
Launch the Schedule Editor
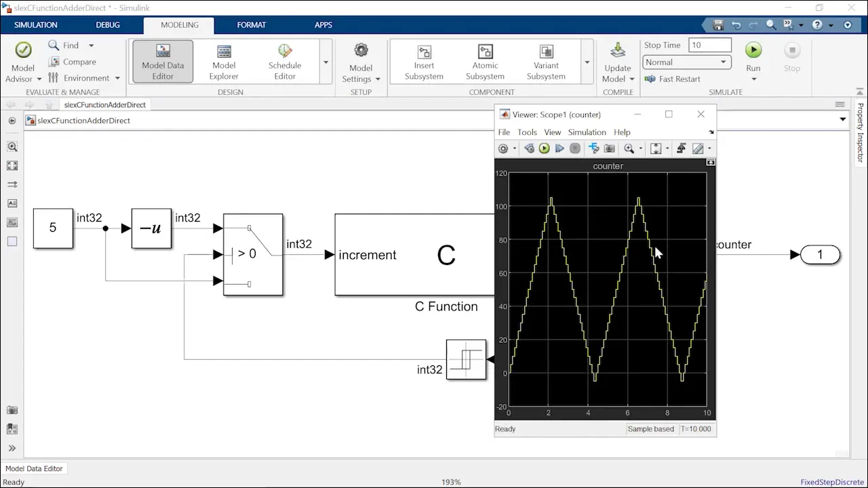coord(285,62)
